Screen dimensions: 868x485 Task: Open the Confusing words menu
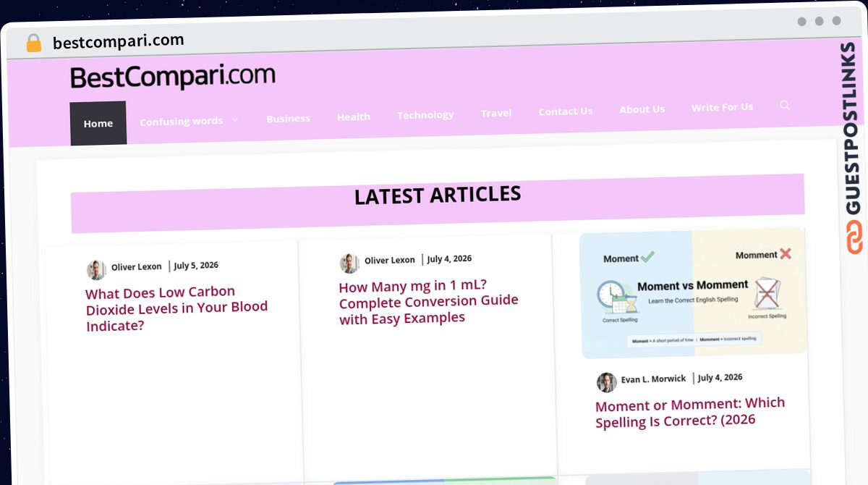pos(181,121)
